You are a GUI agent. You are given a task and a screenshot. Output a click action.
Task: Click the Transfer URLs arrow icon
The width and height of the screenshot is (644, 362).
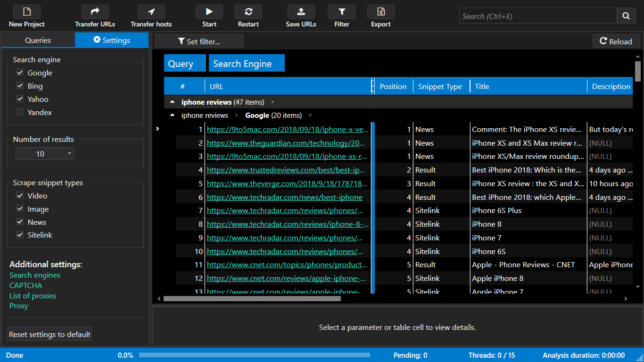pyautogui.click(x=95, y=12)
